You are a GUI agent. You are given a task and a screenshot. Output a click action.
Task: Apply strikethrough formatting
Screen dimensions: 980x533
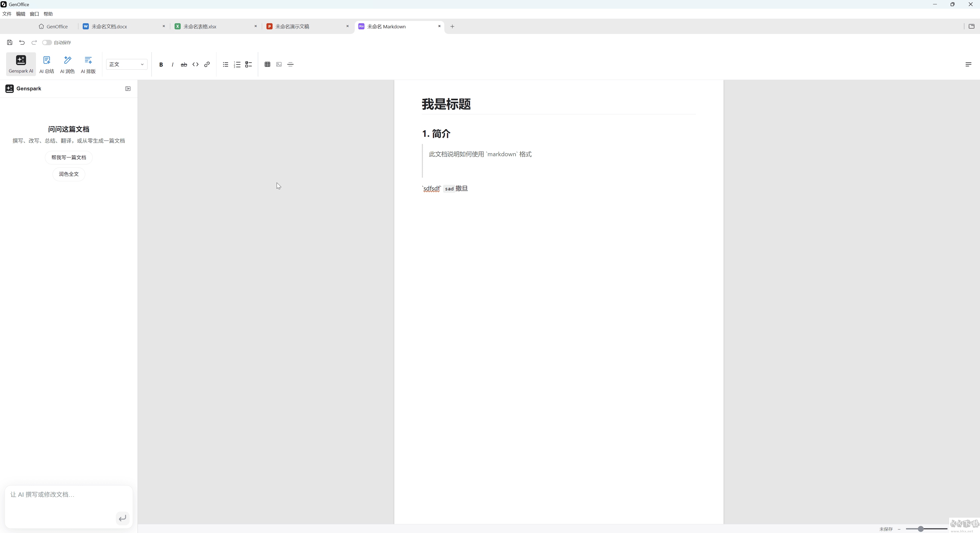pos(184,64)
